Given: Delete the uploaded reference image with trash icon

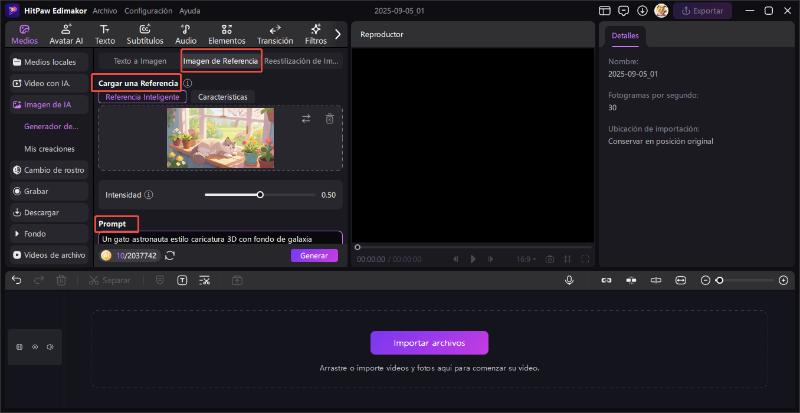Looking at the screenshot, I should tap(330, 119).
